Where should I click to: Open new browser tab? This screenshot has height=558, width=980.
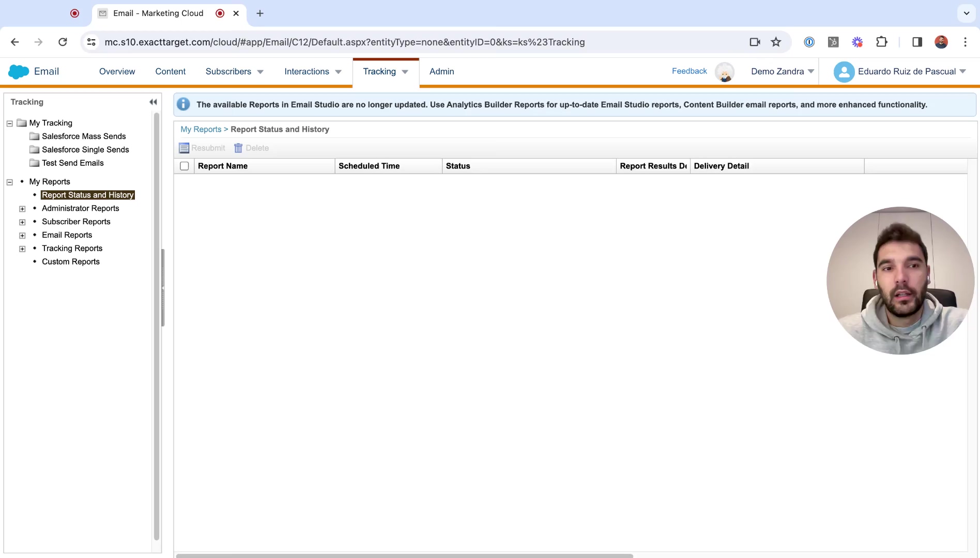pos(260,13)
